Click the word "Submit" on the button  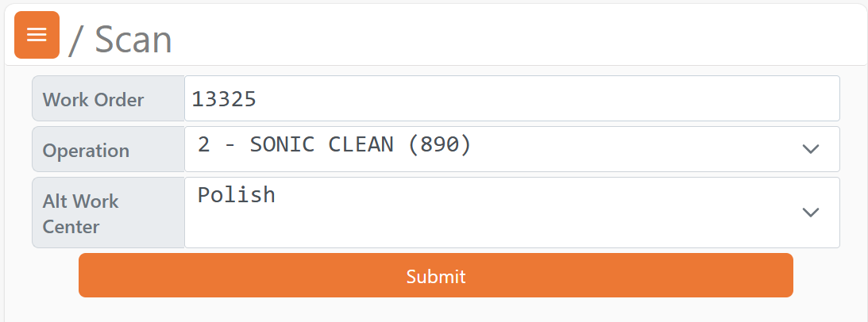pyautogui.click(x=435, y=276)
